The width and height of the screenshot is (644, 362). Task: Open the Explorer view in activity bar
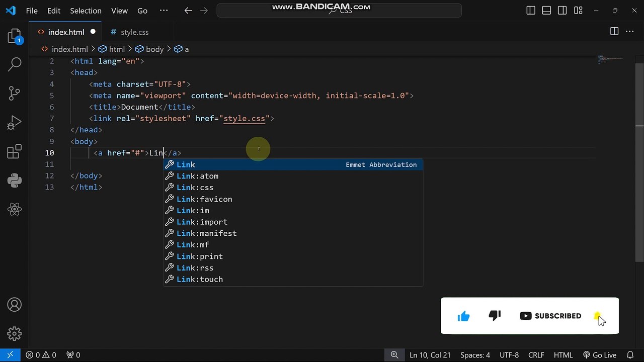[15, 36]
